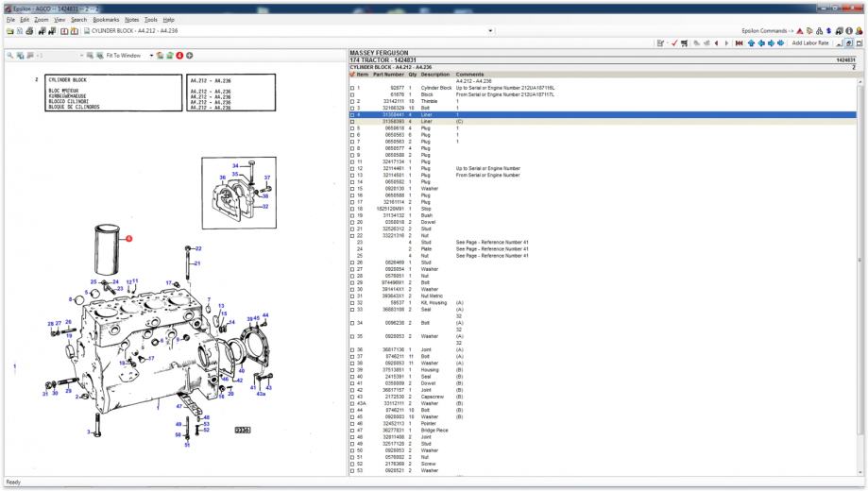868x491 pixels.
Task: Click the 'Capscrew' description for item 43
Action: point(433,397)
